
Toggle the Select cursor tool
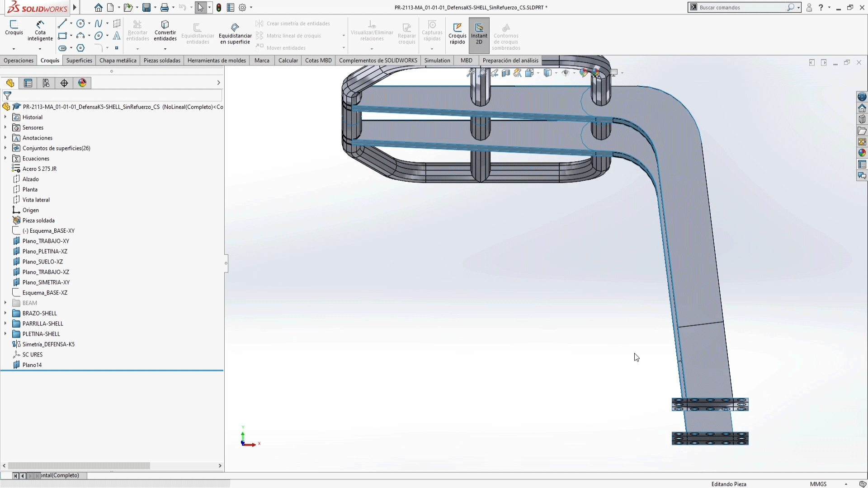point(201,7)
